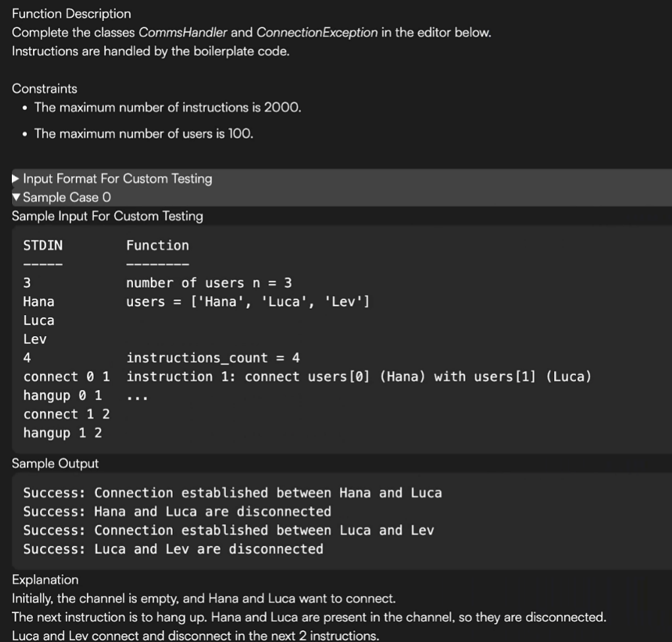Click the 'connect 0 1' instruction
672x642 pixels.
(66, 377)
